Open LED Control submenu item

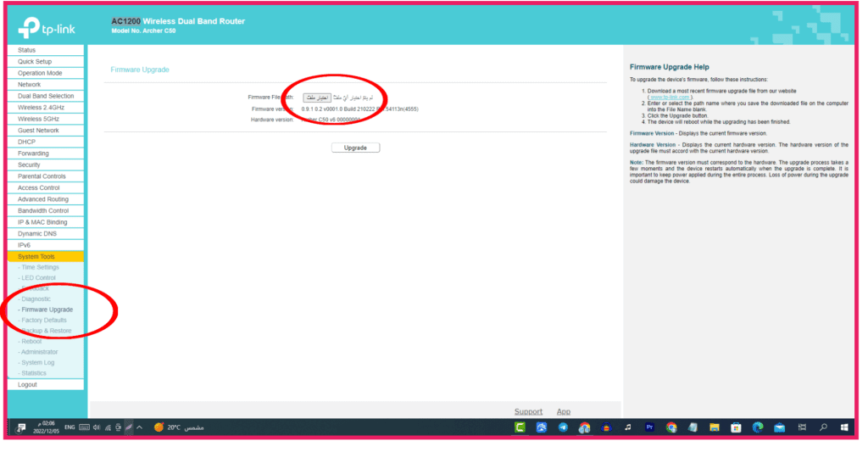tap(36, 277)
